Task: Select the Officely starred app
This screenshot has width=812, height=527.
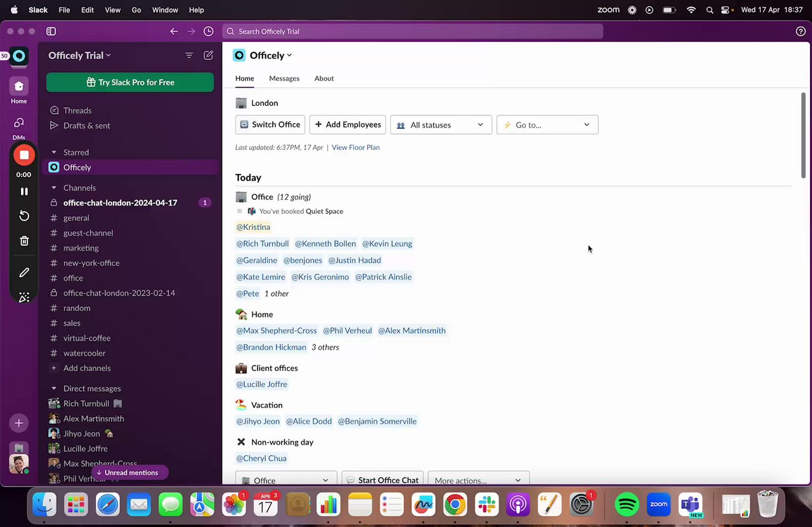Action: click(130, 167)
